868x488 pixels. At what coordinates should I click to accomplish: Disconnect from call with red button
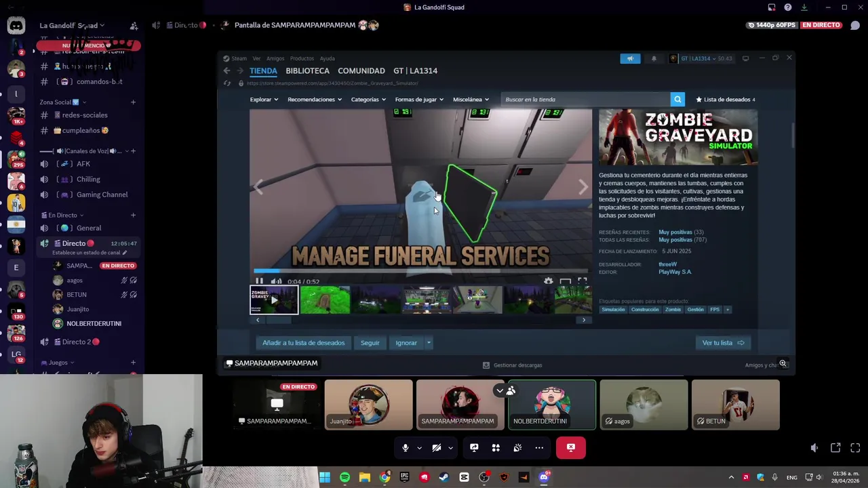point(571,448)
